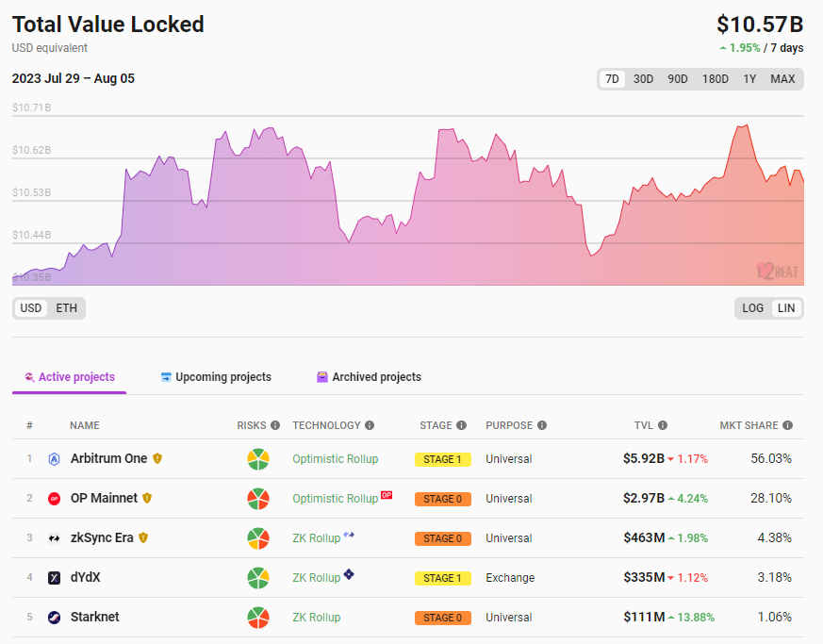Click the info icon beside TVL header
The image size is (823, 644).
pyautogui.click(x=663, y=426)
